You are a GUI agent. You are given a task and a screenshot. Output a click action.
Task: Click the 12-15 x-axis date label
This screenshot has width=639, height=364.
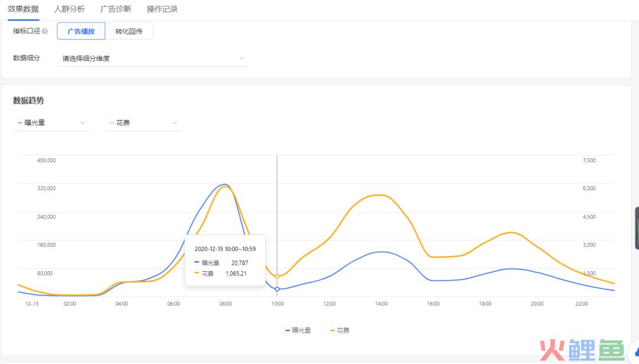pyautogui.click(x=32, y=304)
